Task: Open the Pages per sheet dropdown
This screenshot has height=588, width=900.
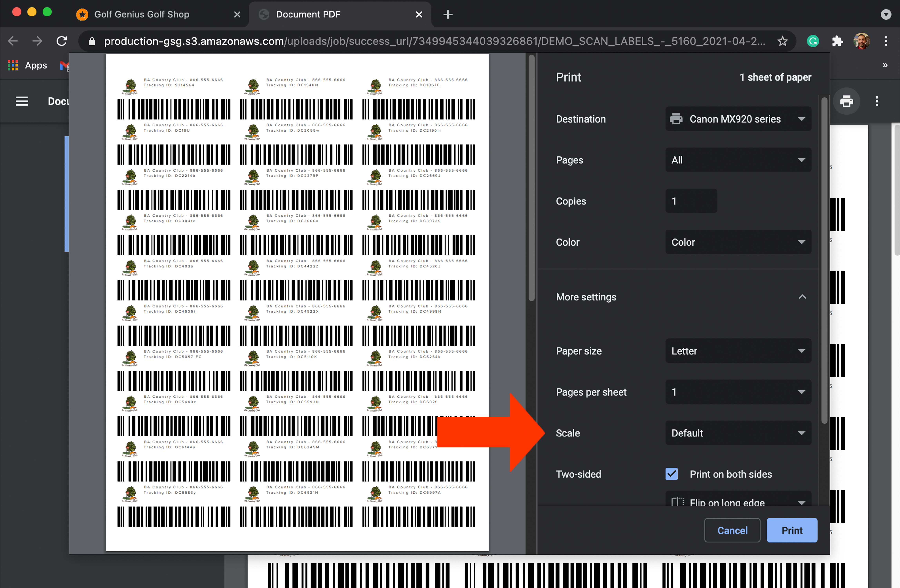Action: click(738, 392)
